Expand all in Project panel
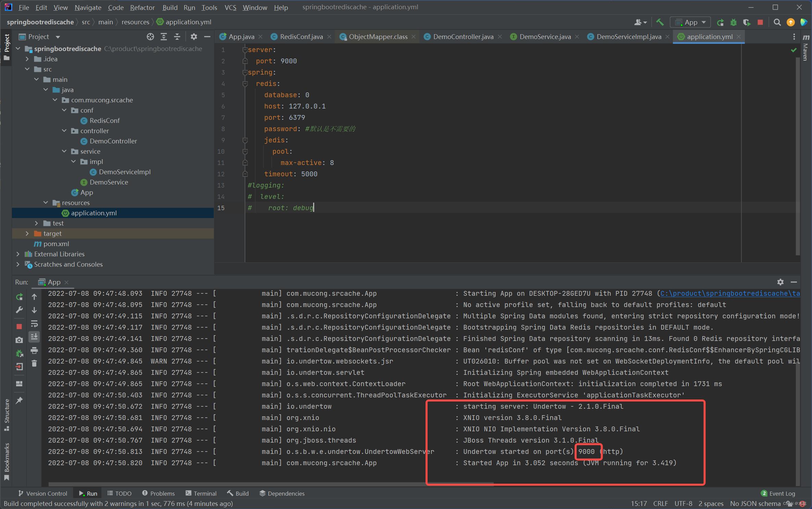Image resolution: width=812 pixels, height=509 pixels. tap(164, 37)
